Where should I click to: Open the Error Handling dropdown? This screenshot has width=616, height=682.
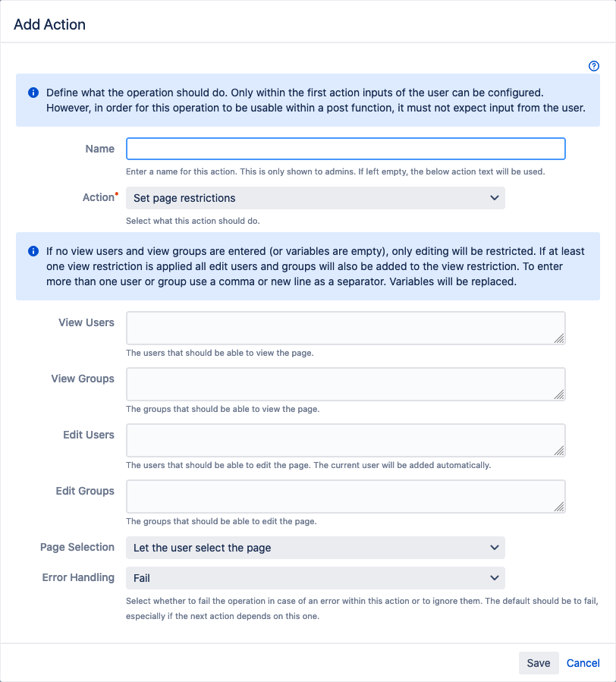(315, 577)
